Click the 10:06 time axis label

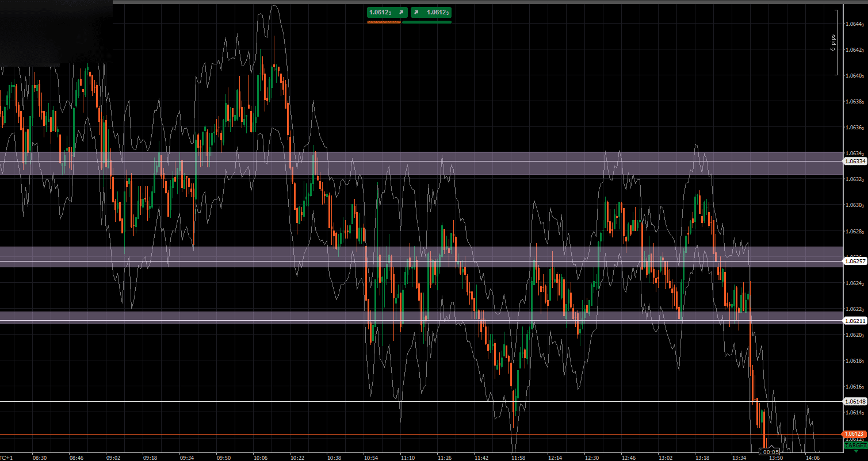coord(261,458)
